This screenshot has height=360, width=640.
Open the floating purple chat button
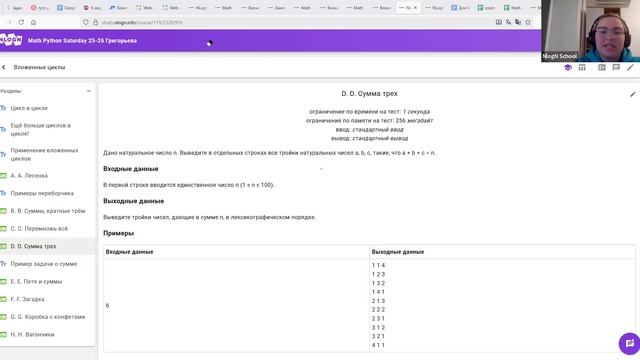[629, 344]
